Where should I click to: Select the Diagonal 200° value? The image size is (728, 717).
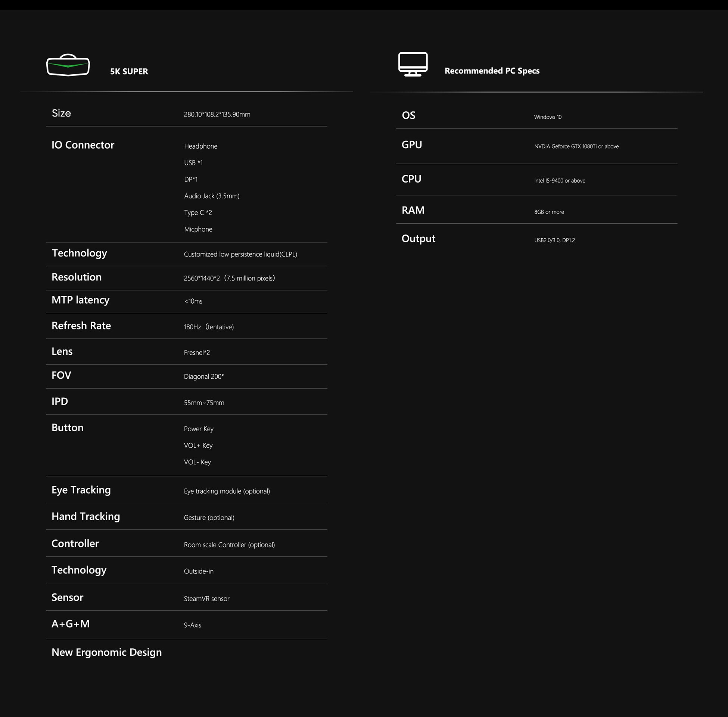point(203,376)
